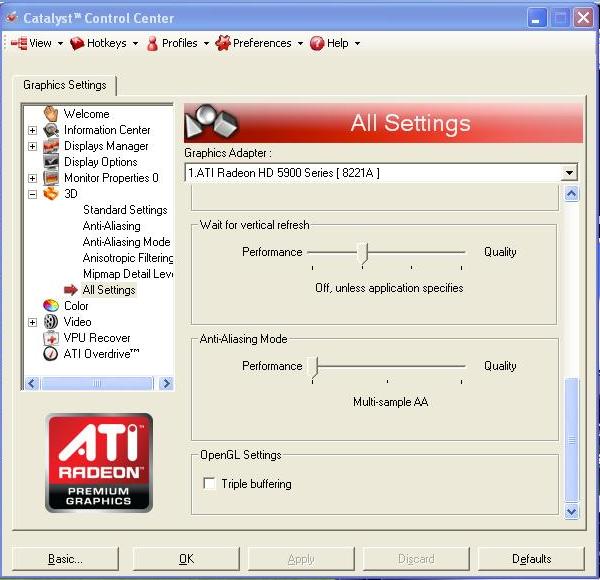Click the 3D shapes banner icon
This screenshot has height=580, width=600.
(210, 122)
